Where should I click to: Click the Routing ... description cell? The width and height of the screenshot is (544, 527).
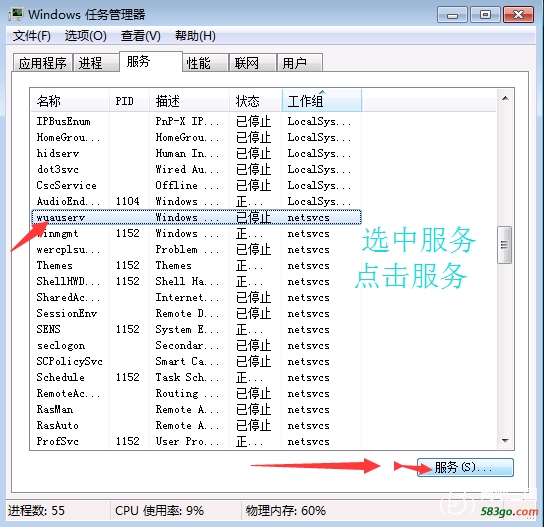click(x=187, y=393)
